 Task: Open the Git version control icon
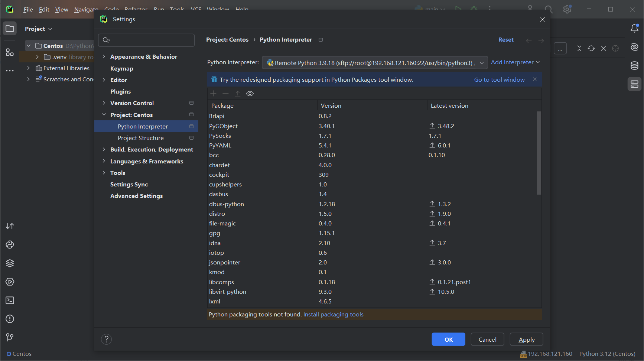click(10, 337)
